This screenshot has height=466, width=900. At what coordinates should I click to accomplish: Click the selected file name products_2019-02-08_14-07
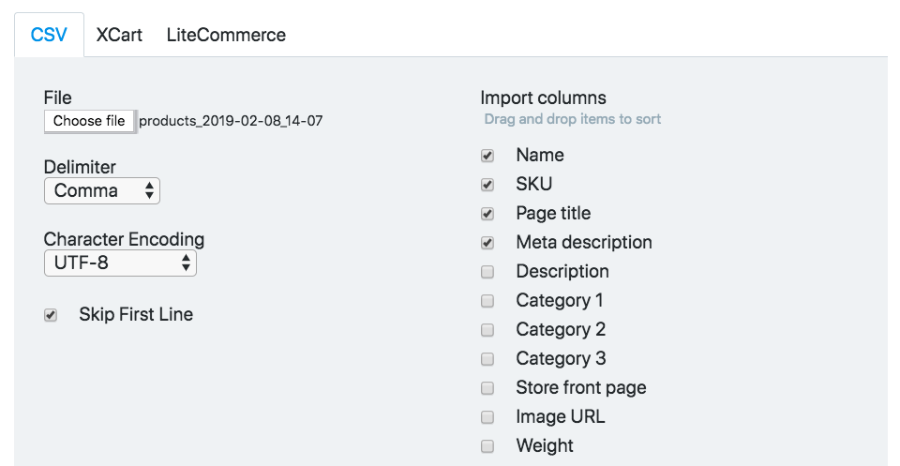pos(231,121)
